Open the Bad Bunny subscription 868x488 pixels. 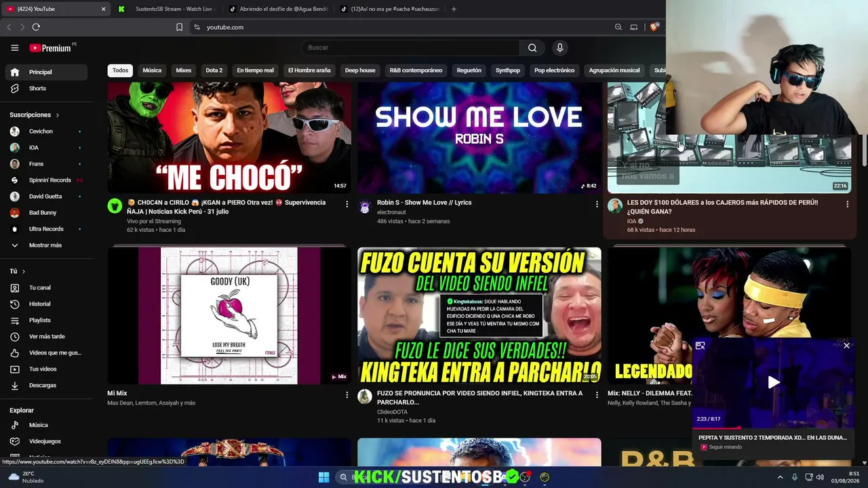[46, 213]
